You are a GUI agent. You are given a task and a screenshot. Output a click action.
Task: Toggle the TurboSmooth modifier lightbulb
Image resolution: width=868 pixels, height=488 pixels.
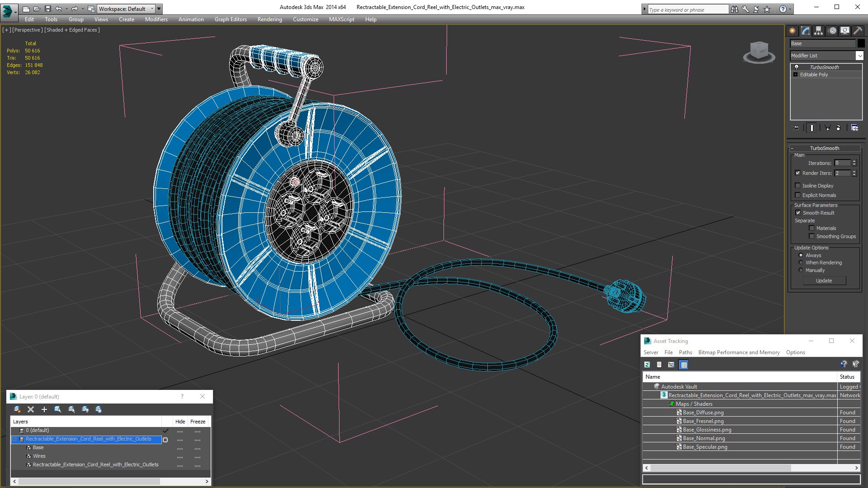click(x=797, y=67)
